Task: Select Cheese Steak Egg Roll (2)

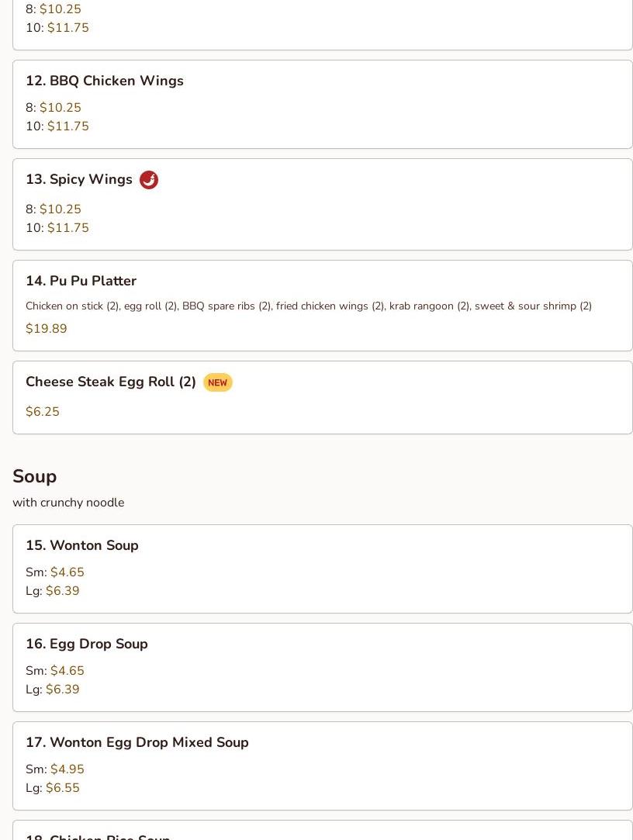Action: click(111, 382)
